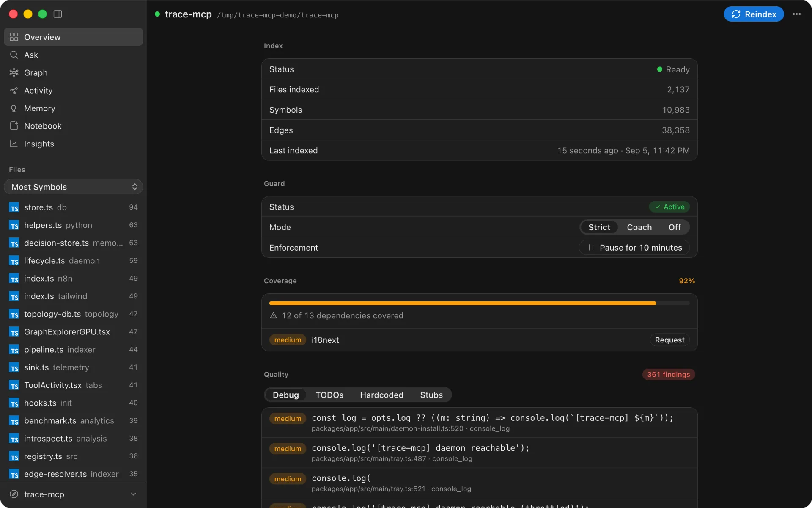
Task: Open the Activity section
Action: pyautogui.click(x=74, y=90)
